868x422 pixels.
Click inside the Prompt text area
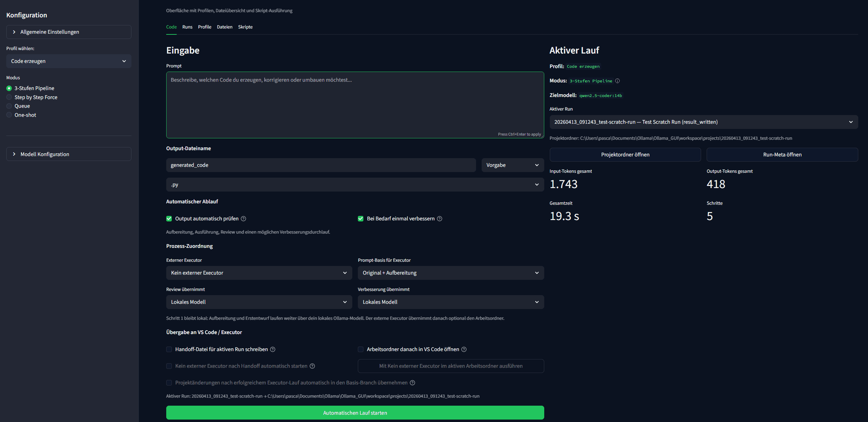pos(355,104)
